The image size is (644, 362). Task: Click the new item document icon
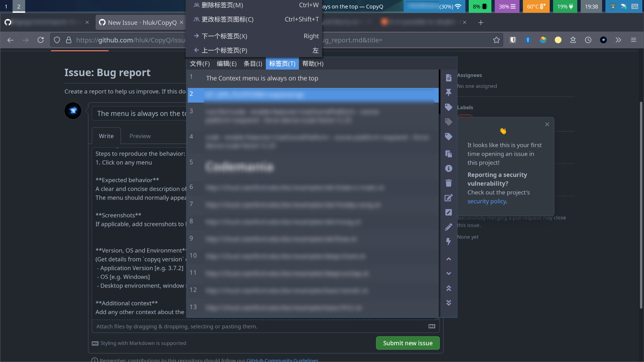[448, 78]
